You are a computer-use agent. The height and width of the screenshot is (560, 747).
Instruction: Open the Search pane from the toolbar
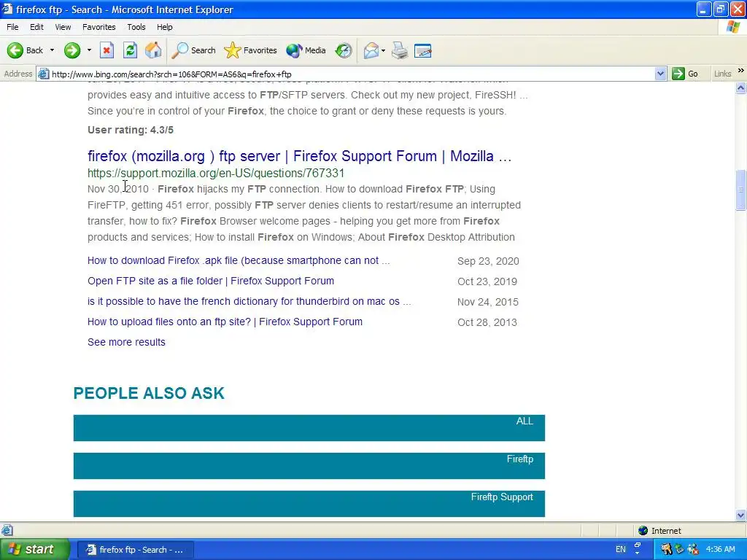tap(193, 50)
